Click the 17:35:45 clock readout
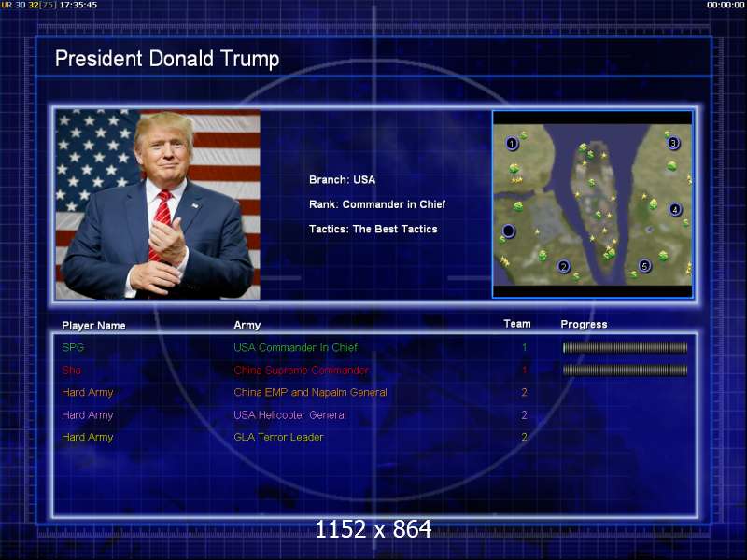The height and width of the screenshot is (560, 747). pyautogui.click(x=78, y=5)
